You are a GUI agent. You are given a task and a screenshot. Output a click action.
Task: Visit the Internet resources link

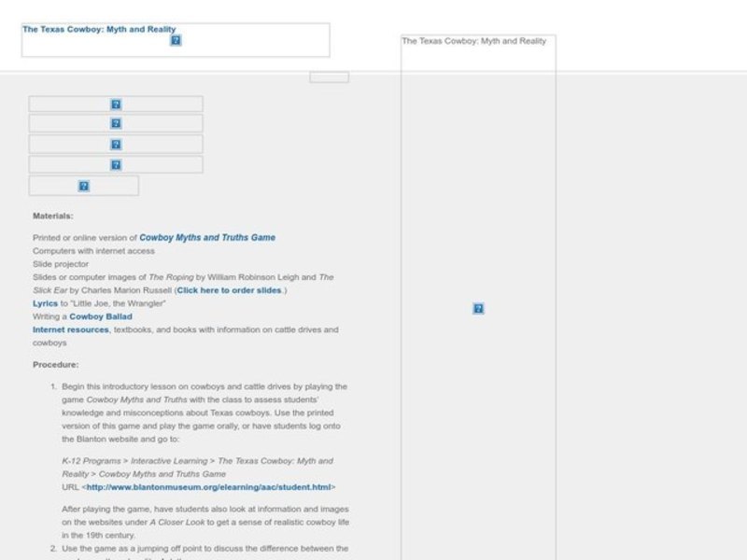(71, 329)
